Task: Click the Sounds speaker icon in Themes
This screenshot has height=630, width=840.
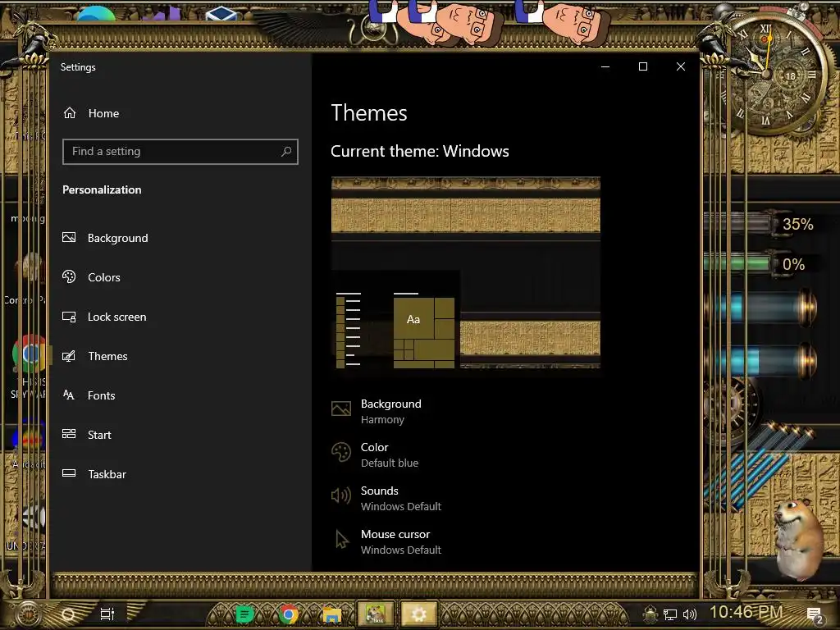Action: click(x=340, y=495)
